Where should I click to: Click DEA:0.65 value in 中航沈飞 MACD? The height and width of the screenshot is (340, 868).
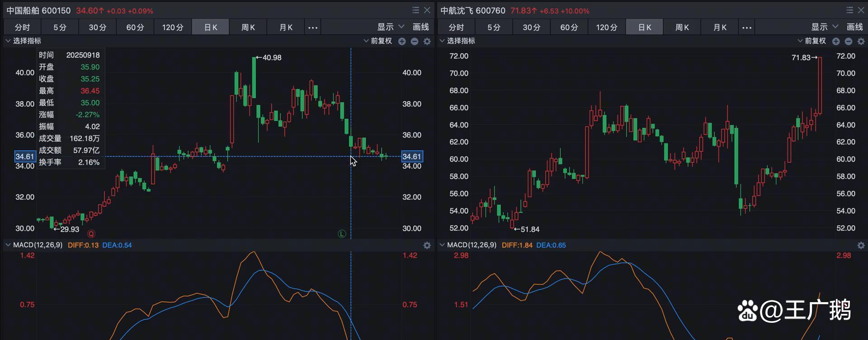click(x=551, y=245)
